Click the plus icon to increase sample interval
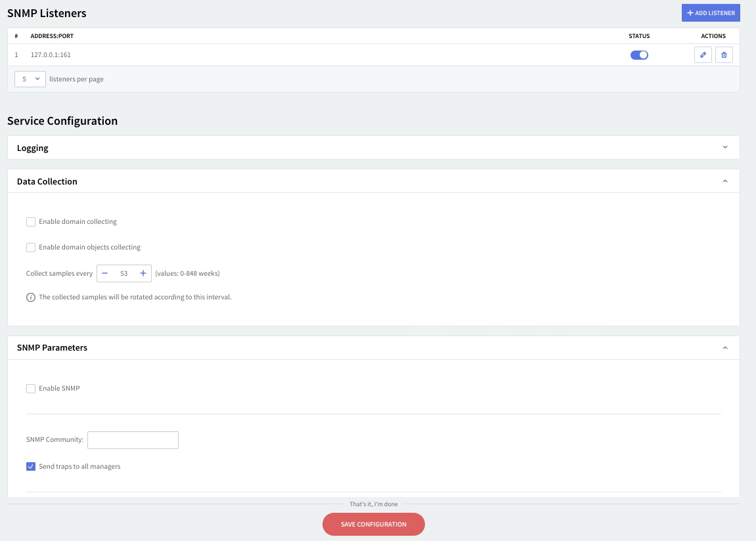Viewport: 756px width, 541px height. click(x=143, y=273)
